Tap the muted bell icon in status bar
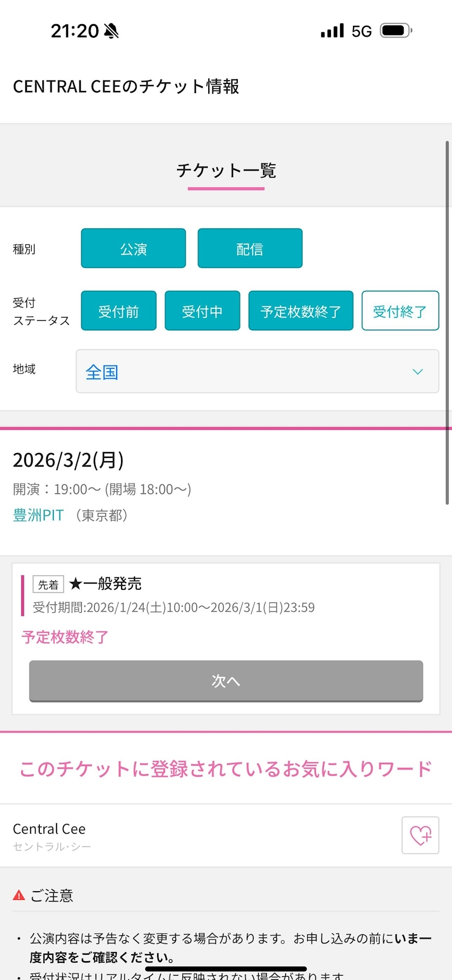The height and width of the screenshot is (980, 452). point(111,31)
